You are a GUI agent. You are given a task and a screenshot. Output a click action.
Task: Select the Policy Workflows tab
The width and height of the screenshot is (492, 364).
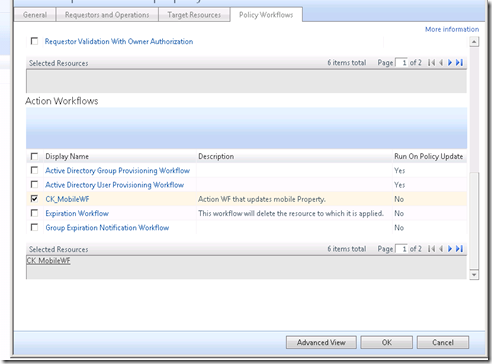point(266,15)
